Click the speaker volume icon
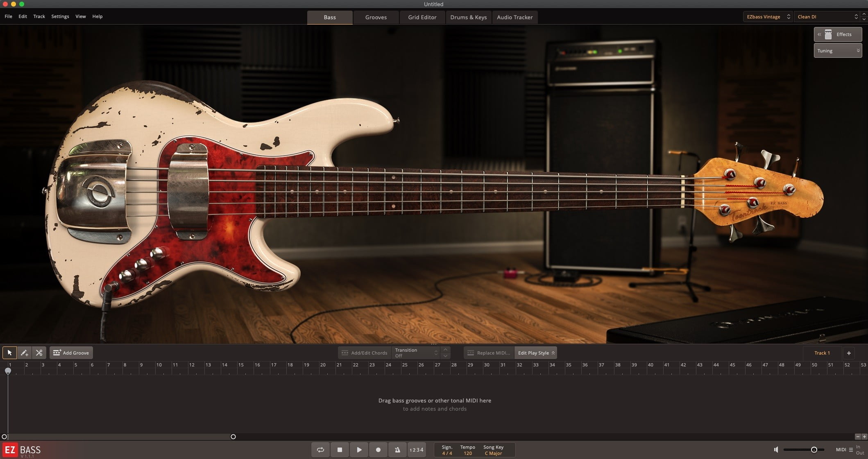Viewport: 868px width, 459px height. click(x=776, y=450)
